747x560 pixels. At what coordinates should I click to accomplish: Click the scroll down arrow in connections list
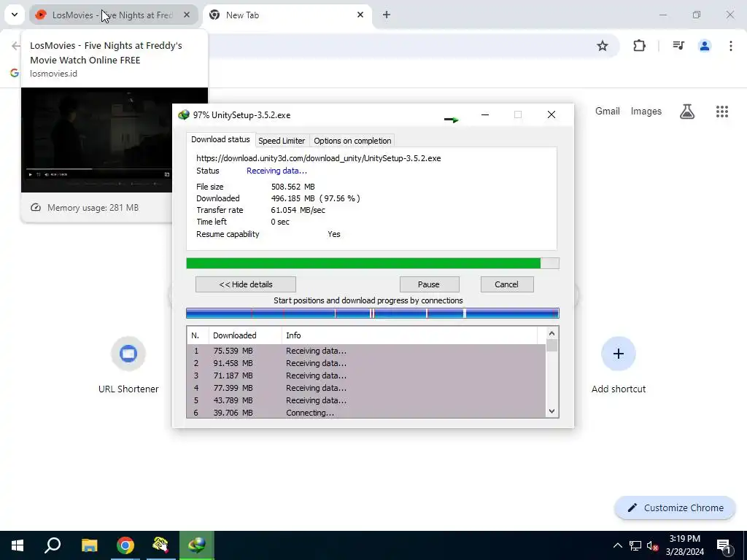(x=551, y=411)
